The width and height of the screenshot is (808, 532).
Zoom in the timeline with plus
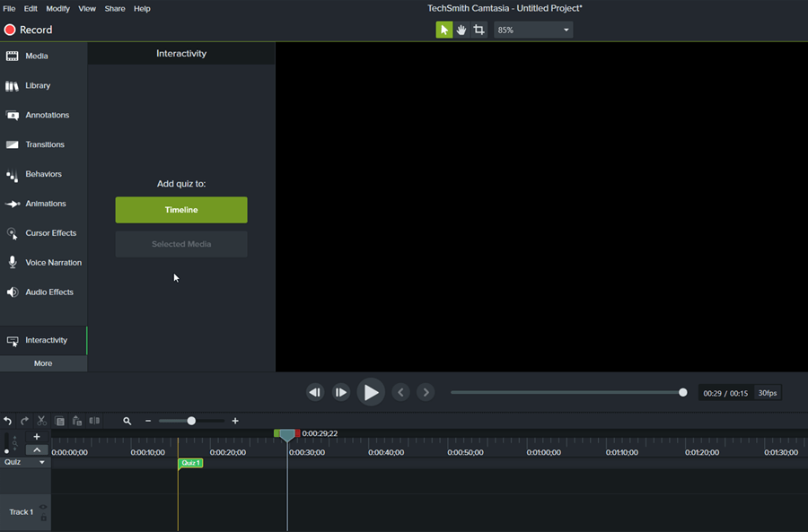[x=235, y=421]
